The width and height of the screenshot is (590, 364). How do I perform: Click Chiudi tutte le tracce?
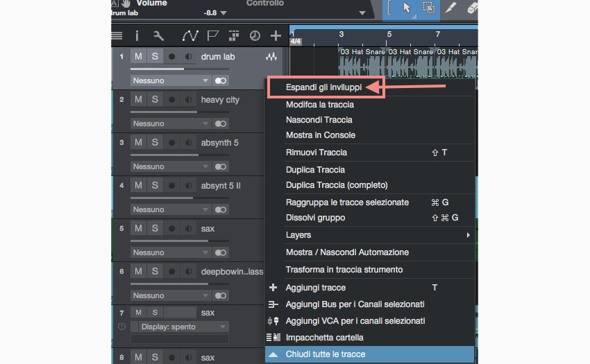pyautogui.click(x=326, y=354)
